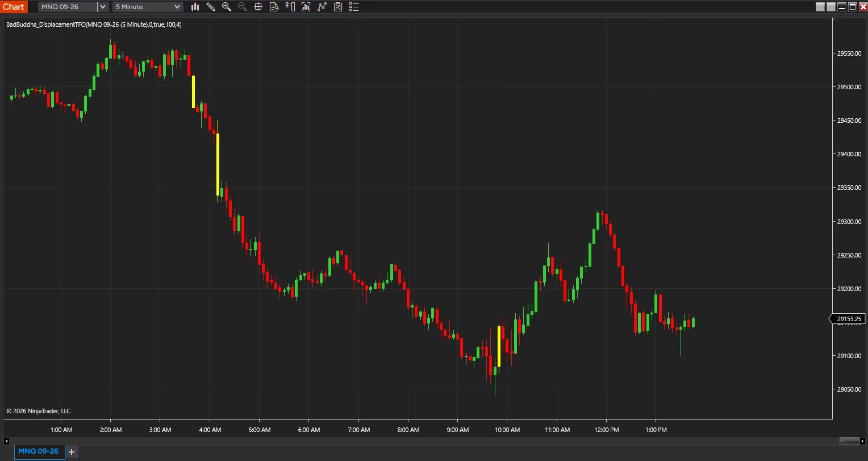Click the 29400.00 price axis label

[x=849, y=154]
